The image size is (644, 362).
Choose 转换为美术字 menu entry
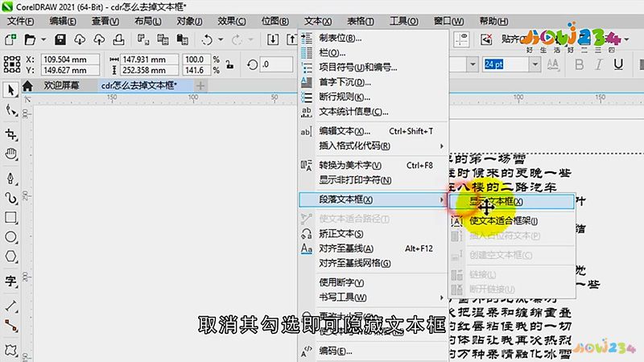coord(374,165)
